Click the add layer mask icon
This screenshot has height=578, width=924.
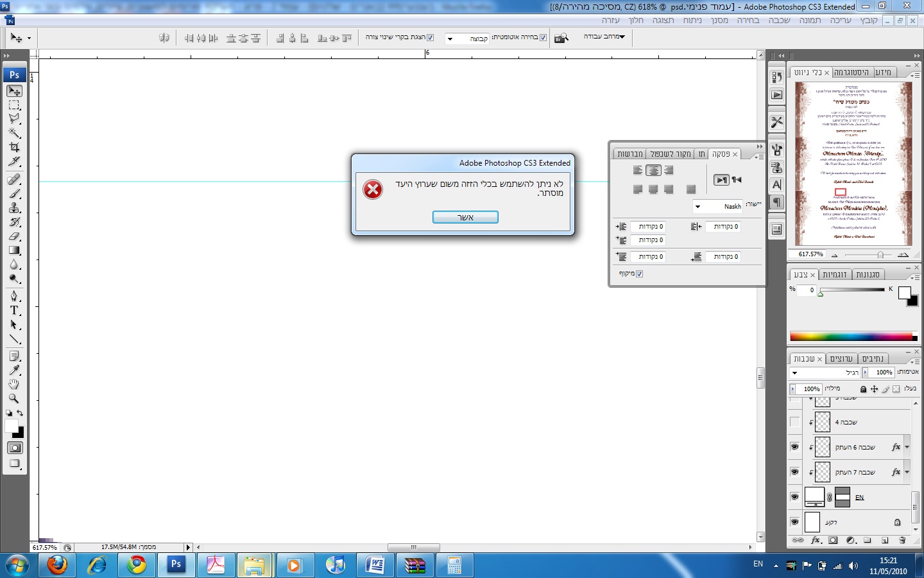click(833, 541)
